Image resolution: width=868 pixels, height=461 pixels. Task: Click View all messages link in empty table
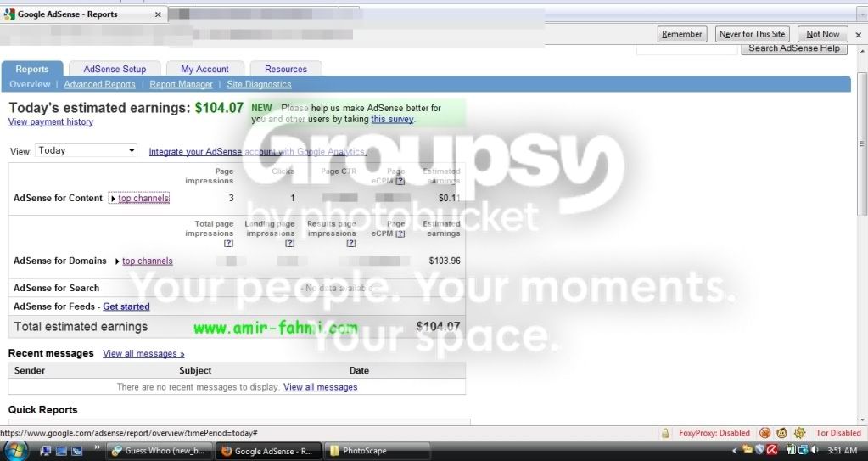pyautogui.click(x=321, y=387)
